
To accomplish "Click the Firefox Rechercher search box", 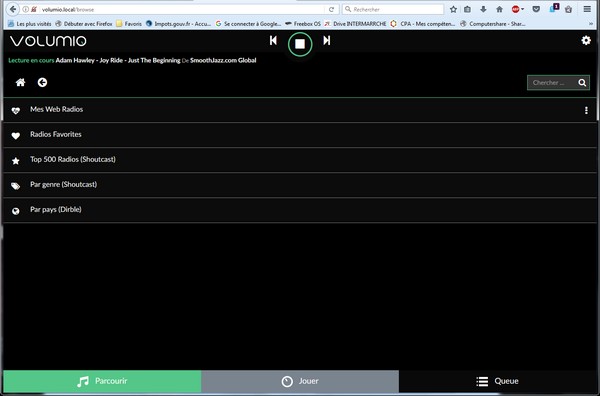I will pos(393,9).
